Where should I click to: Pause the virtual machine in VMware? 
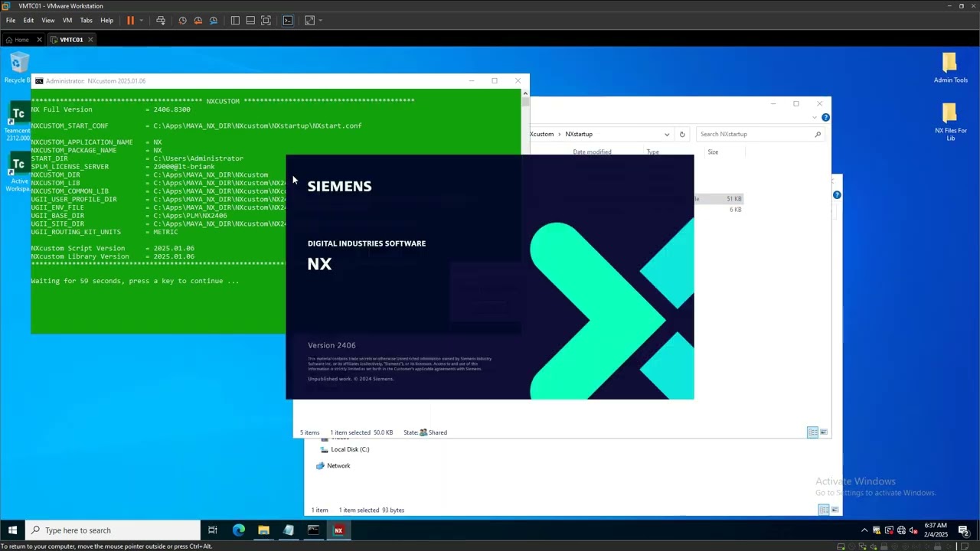click(130, 21)
